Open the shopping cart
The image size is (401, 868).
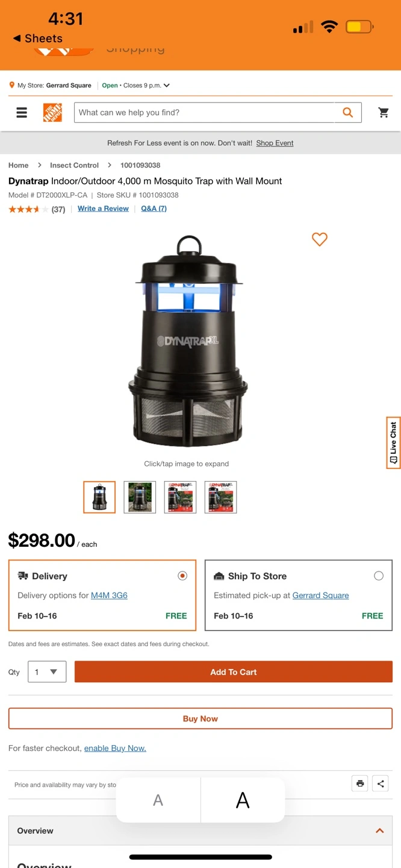click(x=384, y=113)
